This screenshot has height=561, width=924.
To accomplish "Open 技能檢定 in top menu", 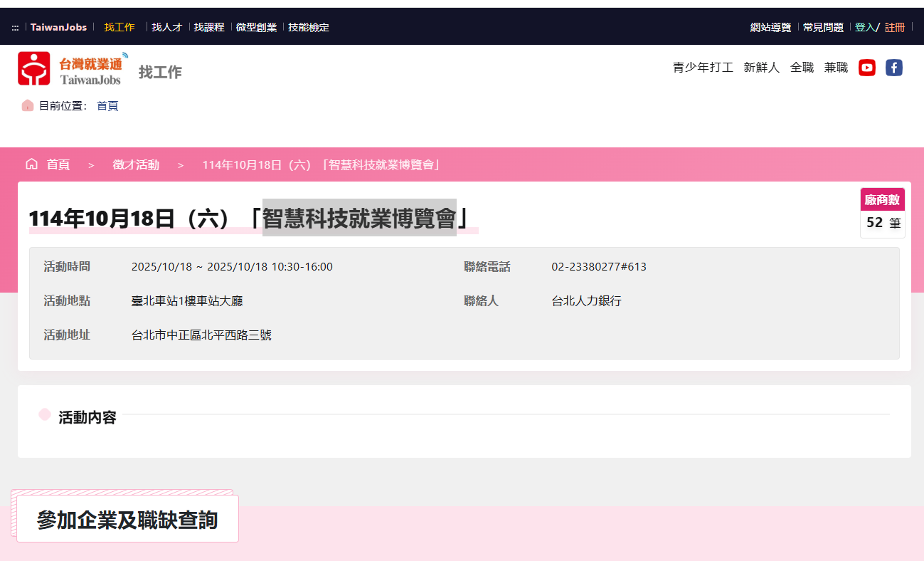I will tap(309, 27).
